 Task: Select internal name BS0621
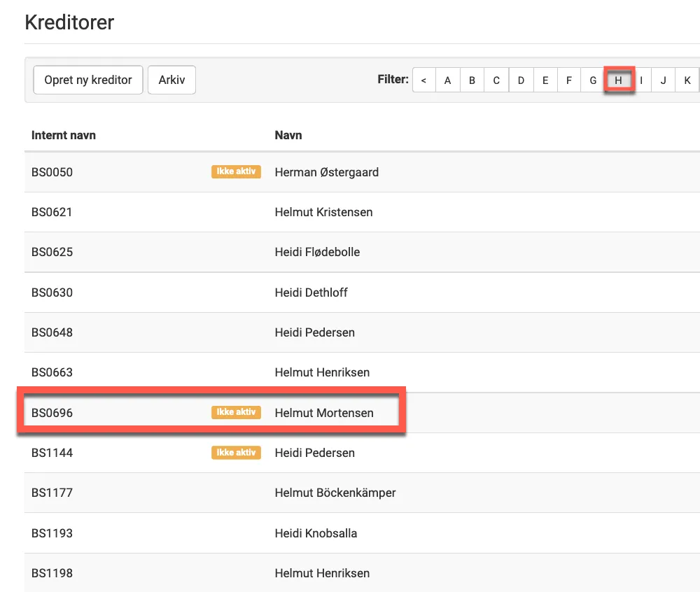click(52, 212)
